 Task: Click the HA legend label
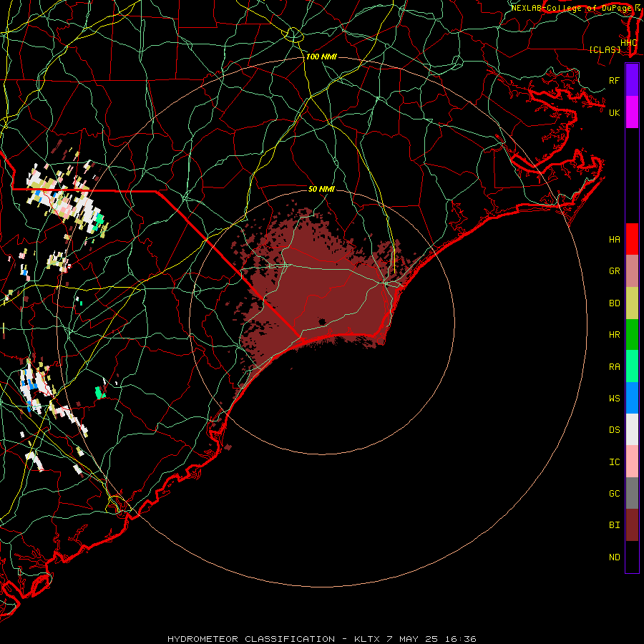[x=614, y=240]
